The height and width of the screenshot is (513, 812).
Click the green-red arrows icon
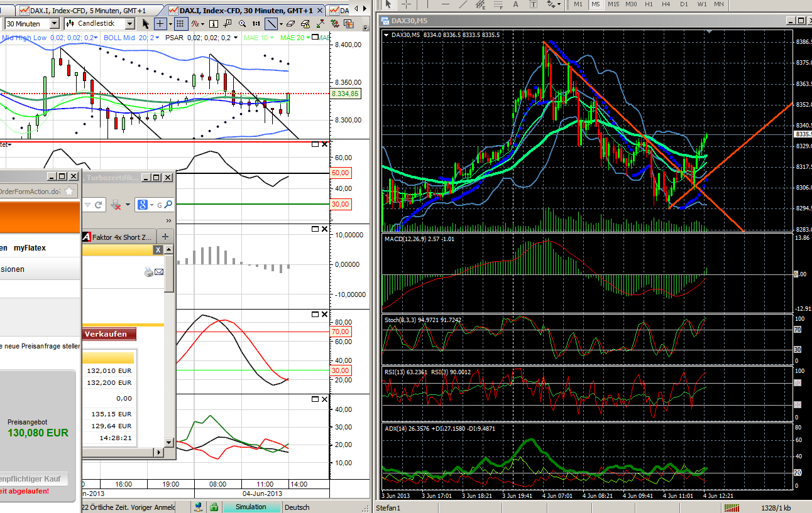(x=334, y=24)
